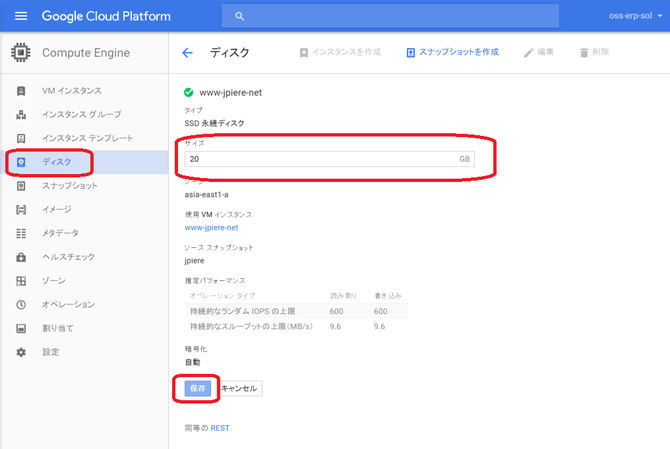The height and width of the screenshot is (449, 670).
Task: Click the 削除 trash icon
Action: (x=584, y=53)
